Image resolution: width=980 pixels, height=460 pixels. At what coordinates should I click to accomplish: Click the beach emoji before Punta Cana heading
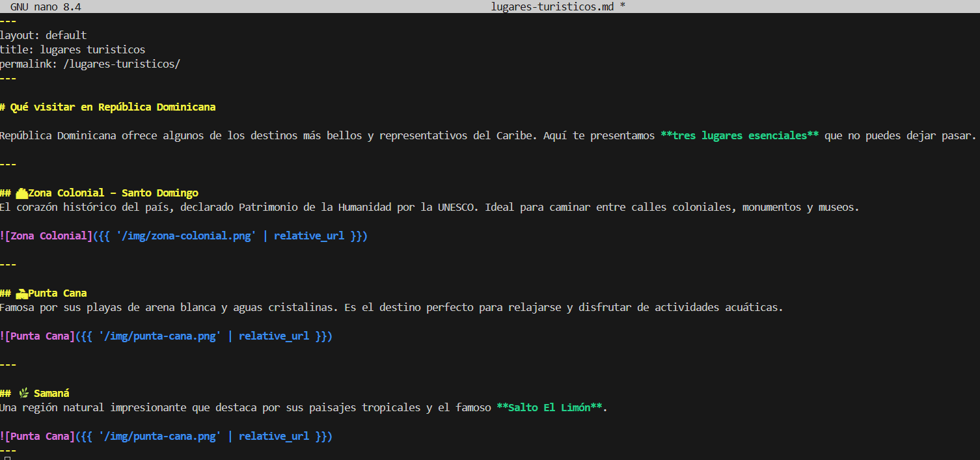(x=21, y=293)
